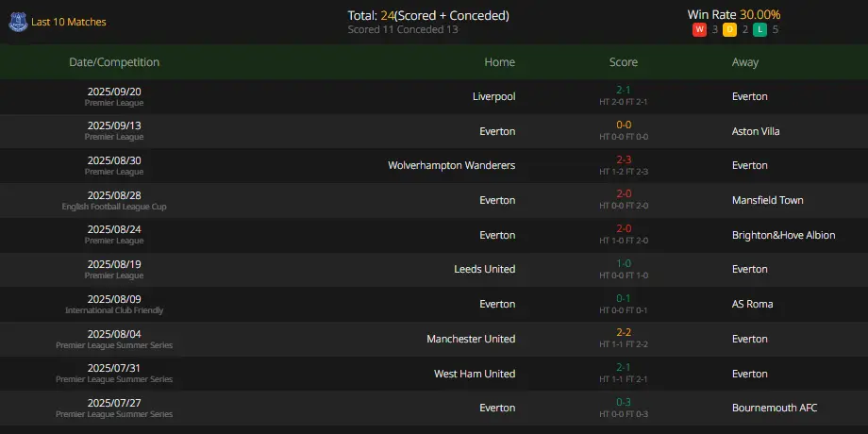
Task: Click the red W win badge
Action: click(699, 30)
